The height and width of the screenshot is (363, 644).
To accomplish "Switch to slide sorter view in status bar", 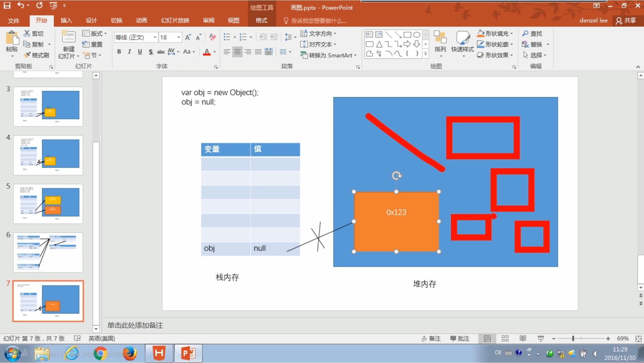I will (505, 339).
